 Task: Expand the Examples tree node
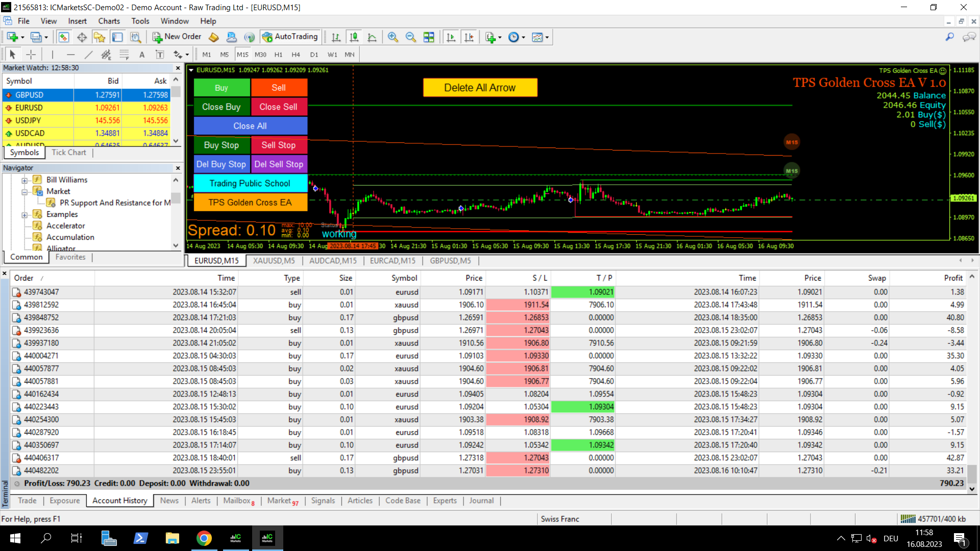coord(24,215)
